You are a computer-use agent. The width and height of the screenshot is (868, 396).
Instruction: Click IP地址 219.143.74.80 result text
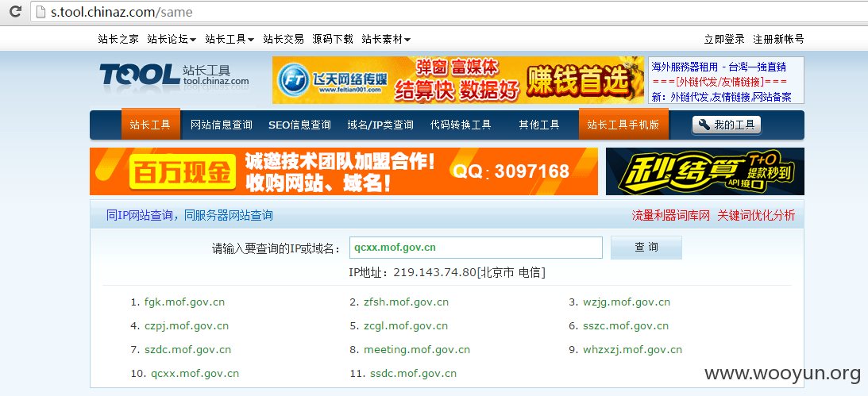pos(447,273)
